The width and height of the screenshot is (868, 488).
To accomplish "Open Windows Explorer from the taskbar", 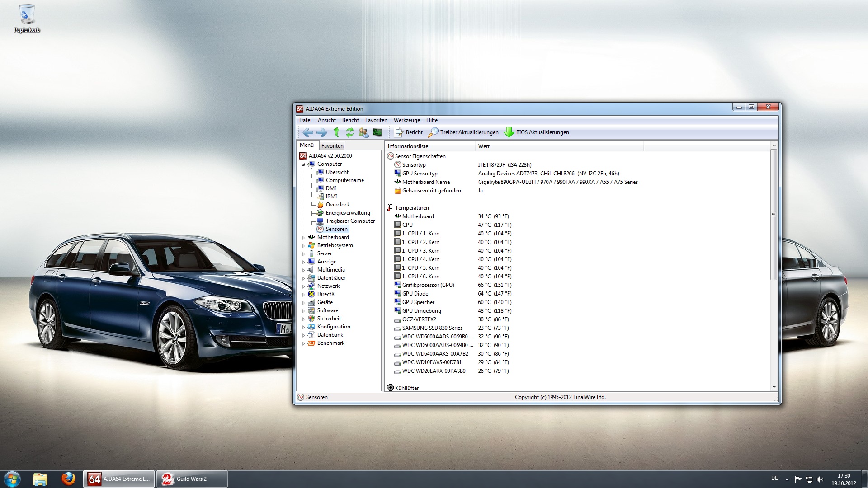I will (40, 479).
